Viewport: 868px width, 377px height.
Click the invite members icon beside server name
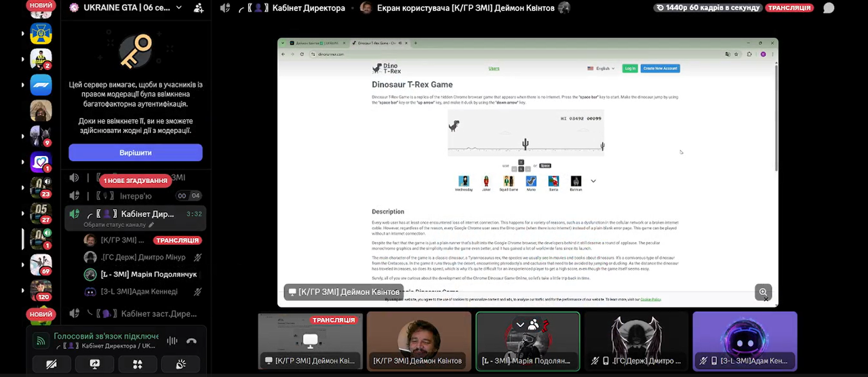click(x=199, y=8)
